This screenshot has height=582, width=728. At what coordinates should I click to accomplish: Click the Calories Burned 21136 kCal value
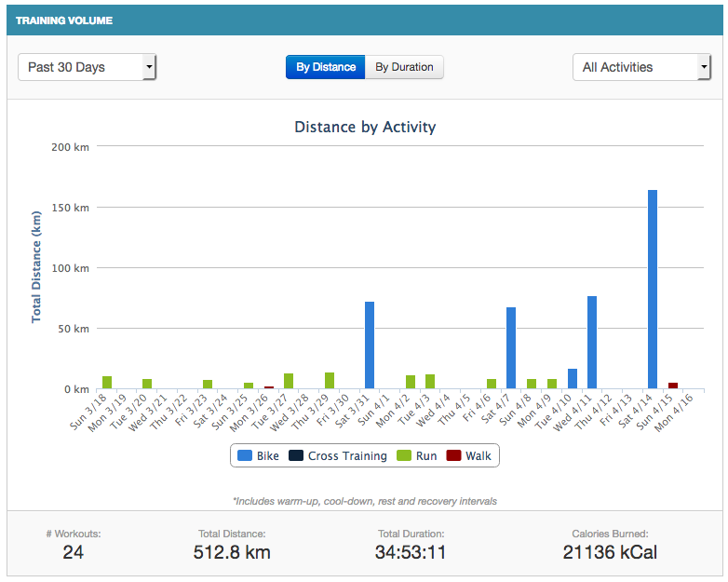610,552
